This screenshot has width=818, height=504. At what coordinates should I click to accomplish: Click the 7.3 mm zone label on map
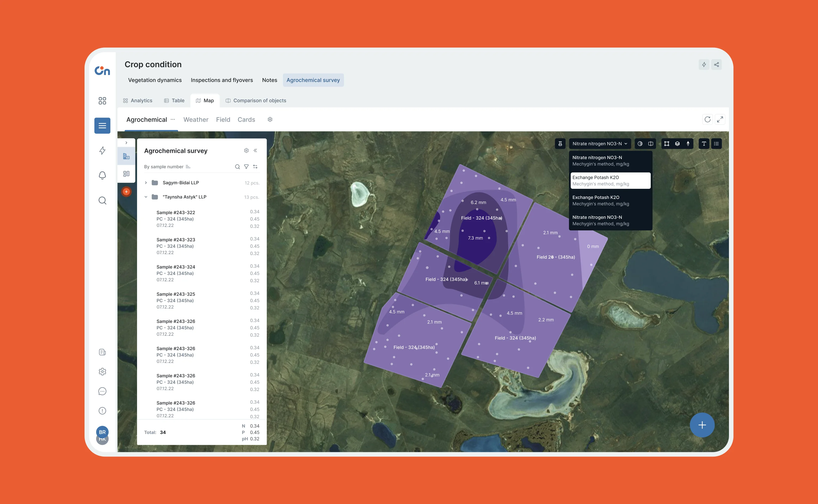tap(475, 238)
